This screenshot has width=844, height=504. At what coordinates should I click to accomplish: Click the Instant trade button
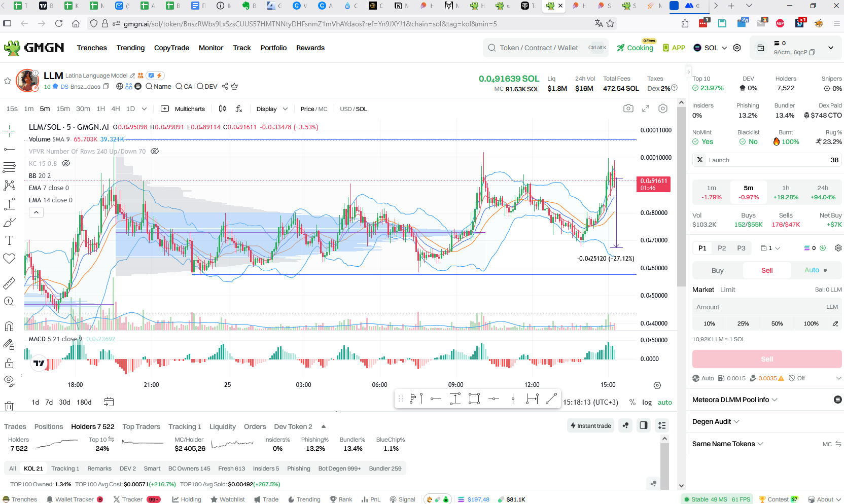coord(590,425)
